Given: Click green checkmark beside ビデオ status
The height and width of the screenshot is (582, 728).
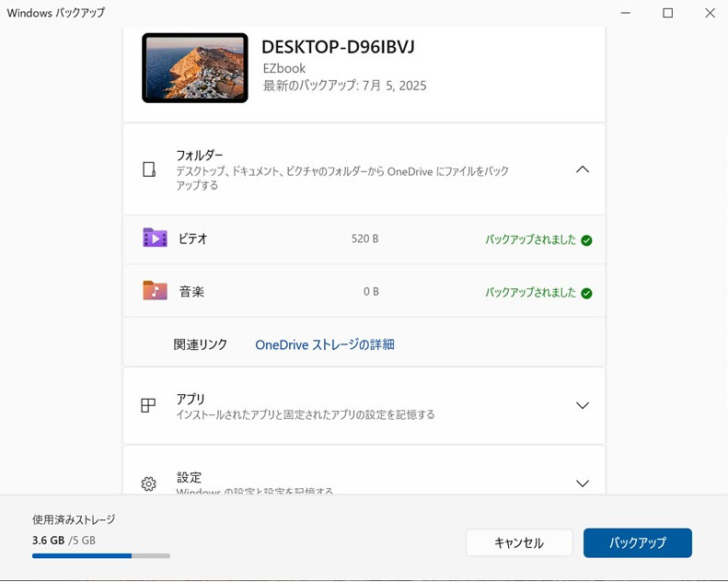Looking at the screenshot, I should pos(586,240).
